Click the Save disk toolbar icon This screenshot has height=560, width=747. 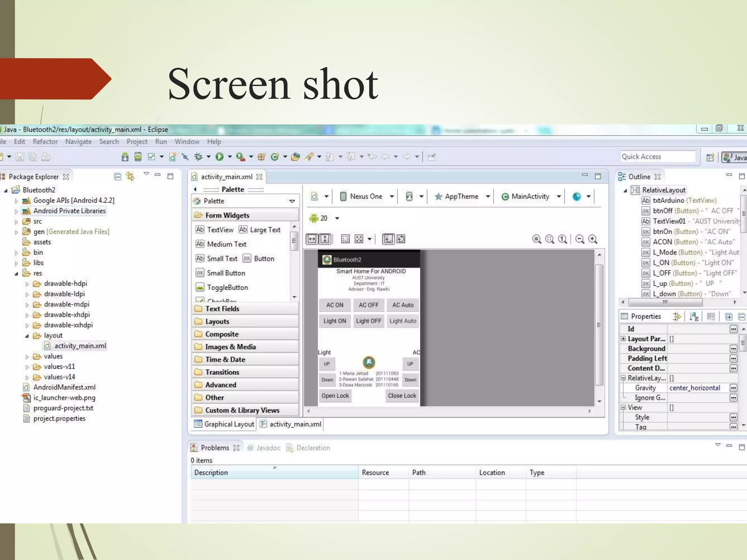(20, 157)
